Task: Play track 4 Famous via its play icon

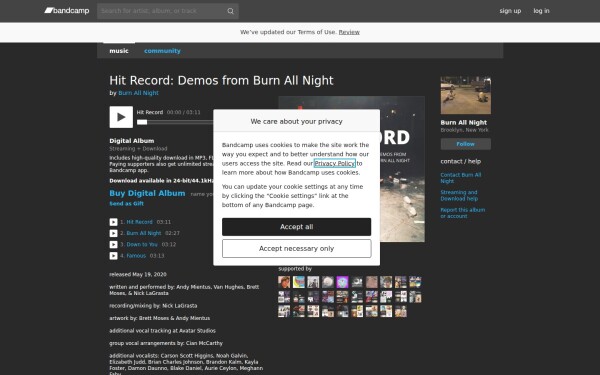Action: (x=113, y=256)
